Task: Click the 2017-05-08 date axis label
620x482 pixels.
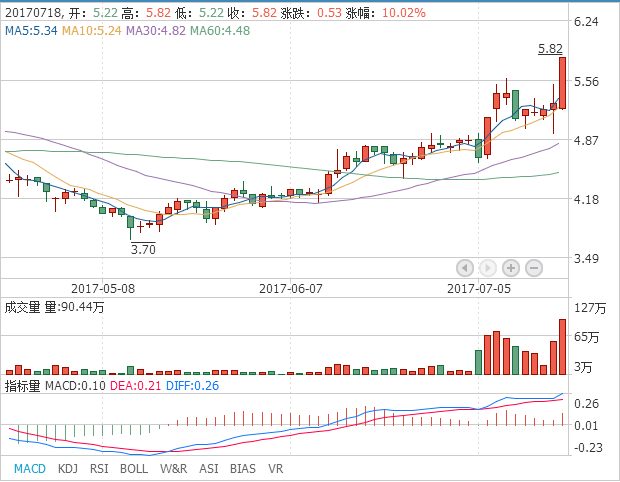Action: coord(103,289)
